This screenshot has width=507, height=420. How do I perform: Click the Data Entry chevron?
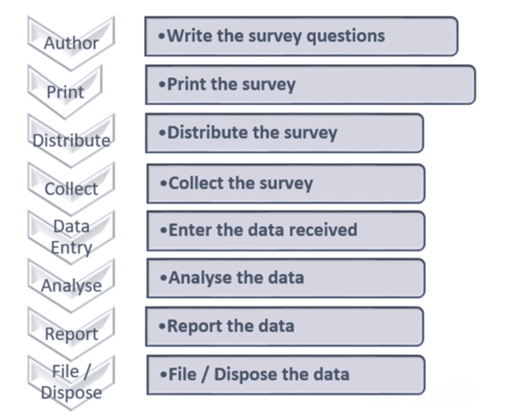(x=71, y=237)
